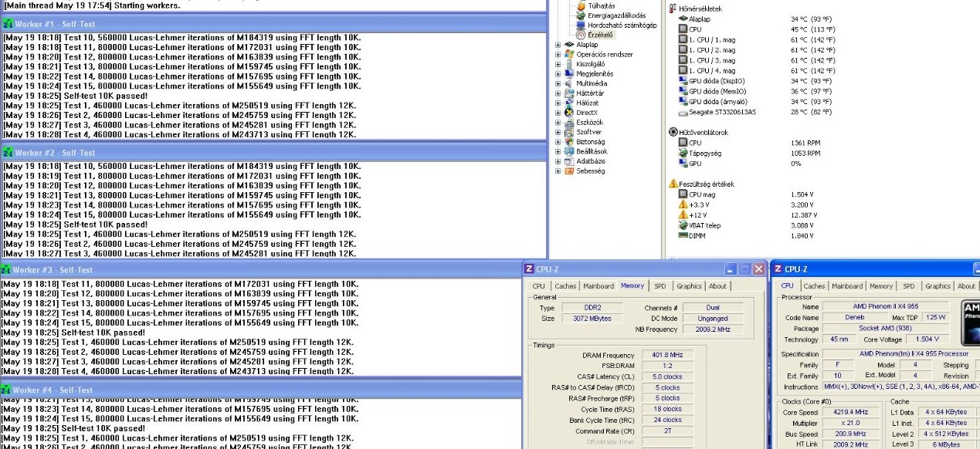Close the CPU-Z Memory window
This screenshot has width=980, height=449.
[x=759, y=269]
